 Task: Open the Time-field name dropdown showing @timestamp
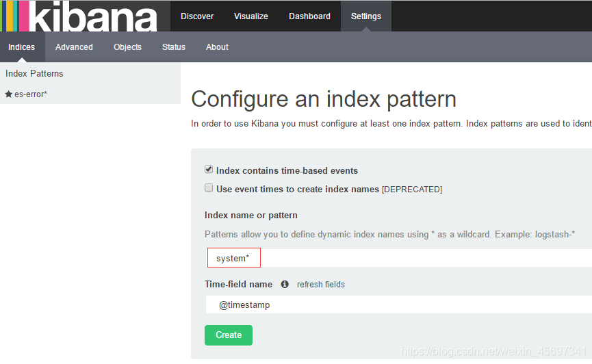399,304
